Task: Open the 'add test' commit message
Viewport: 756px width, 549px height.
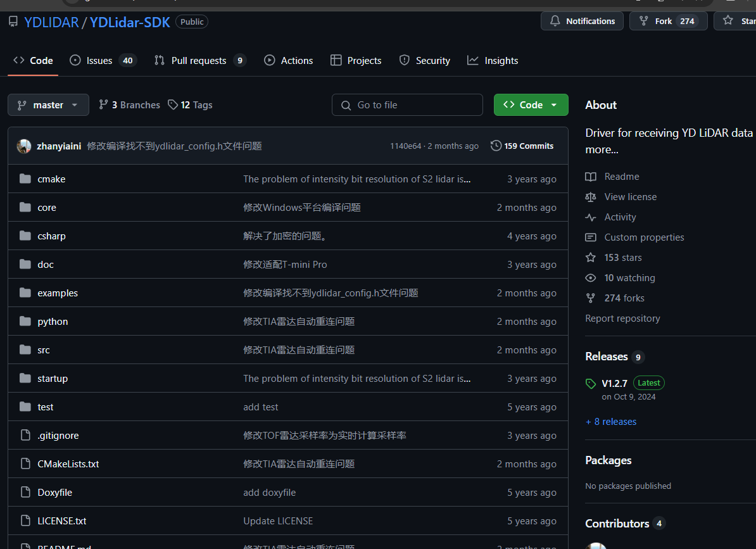Action: 260,407
